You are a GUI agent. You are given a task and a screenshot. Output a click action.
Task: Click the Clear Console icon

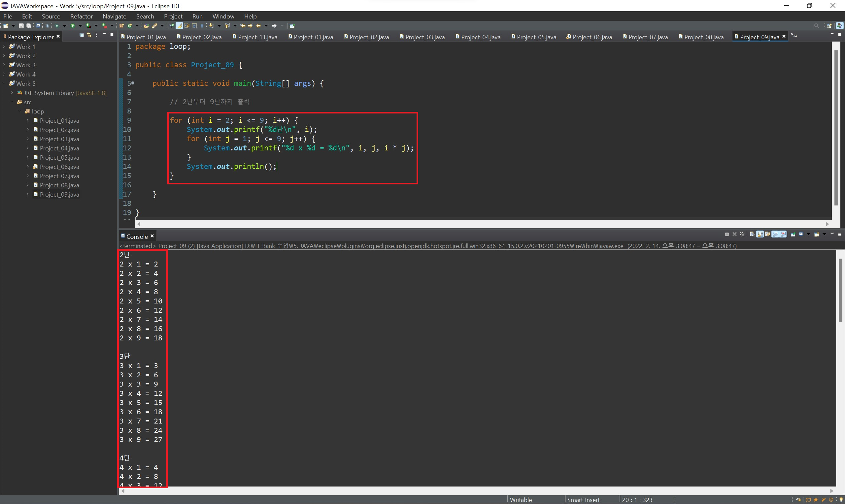coord(752,234)
